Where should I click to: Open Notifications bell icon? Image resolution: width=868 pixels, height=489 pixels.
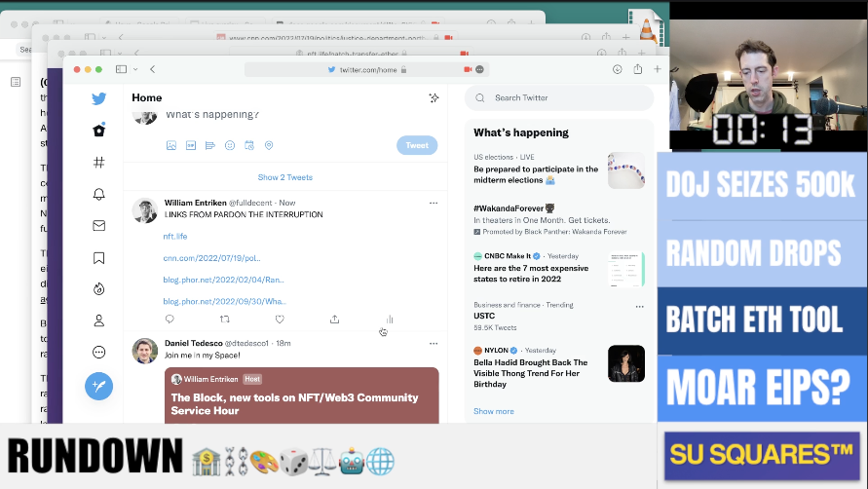98,194
